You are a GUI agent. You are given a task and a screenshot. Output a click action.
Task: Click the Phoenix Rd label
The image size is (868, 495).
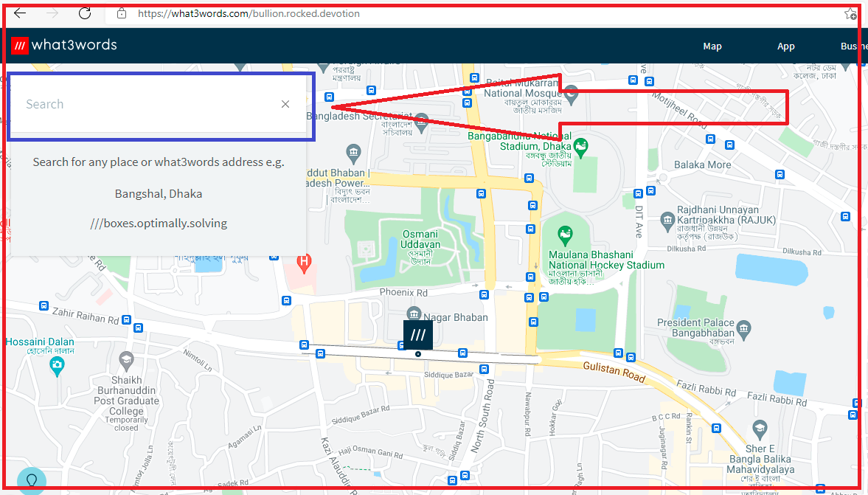pos(403,292)
